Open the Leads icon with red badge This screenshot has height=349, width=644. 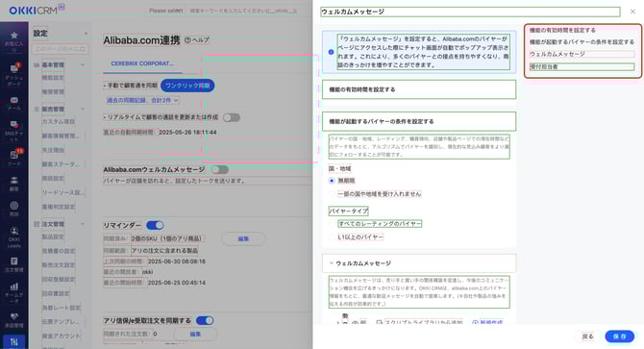pyautogui.click(x=14, y=155)
